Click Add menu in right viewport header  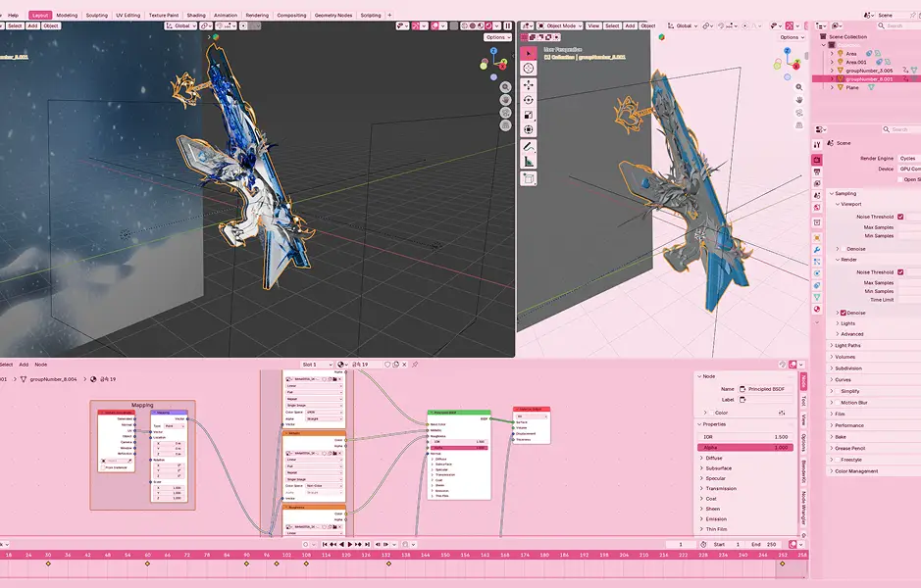(x=630, y=25)
